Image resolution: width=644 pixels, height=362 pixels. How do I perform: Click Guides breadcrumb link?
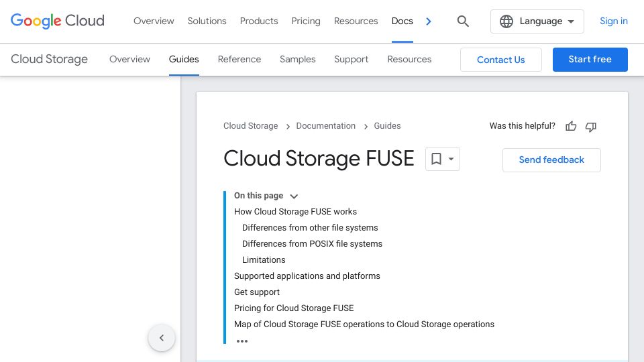(x=387, y=126)
